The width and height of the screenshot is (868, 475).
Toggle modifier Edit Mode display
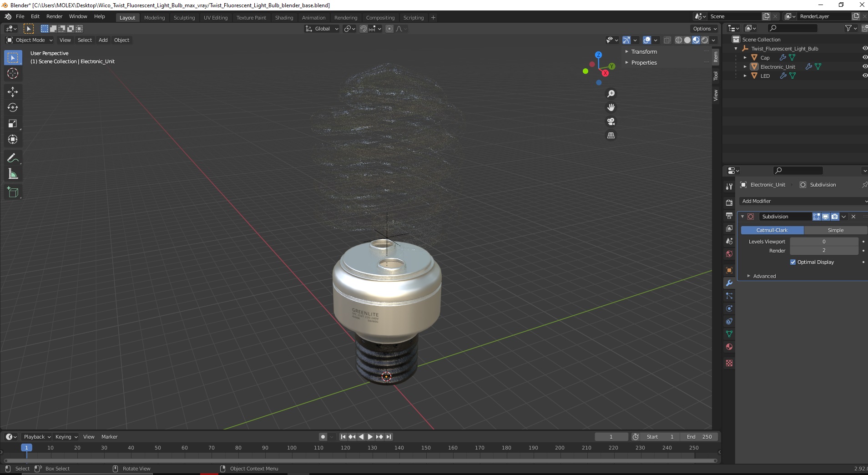point(817,217)
